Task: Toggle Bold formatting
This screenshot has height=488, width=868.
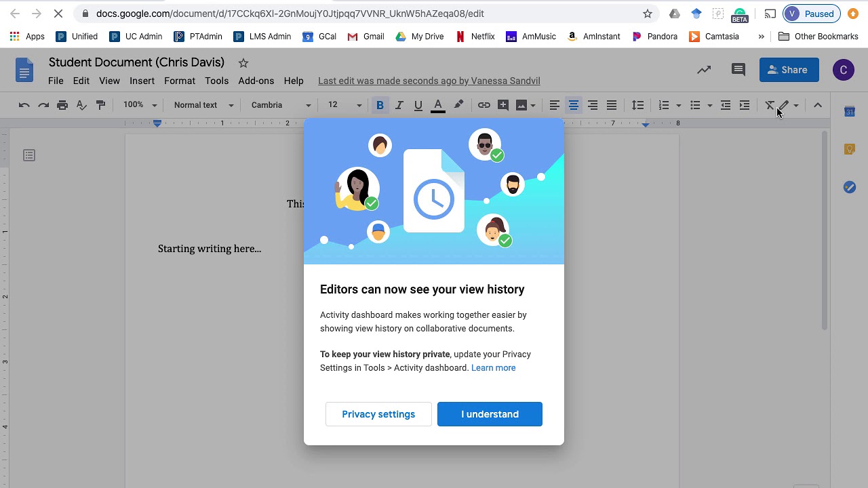Action: [x=380, y=105]
